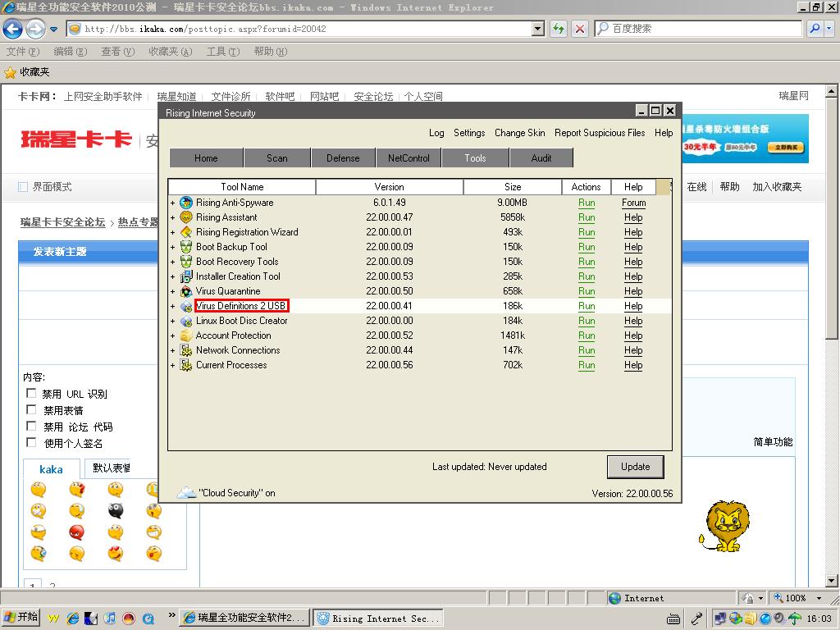Switch to the Scan tab

point(277,158)
